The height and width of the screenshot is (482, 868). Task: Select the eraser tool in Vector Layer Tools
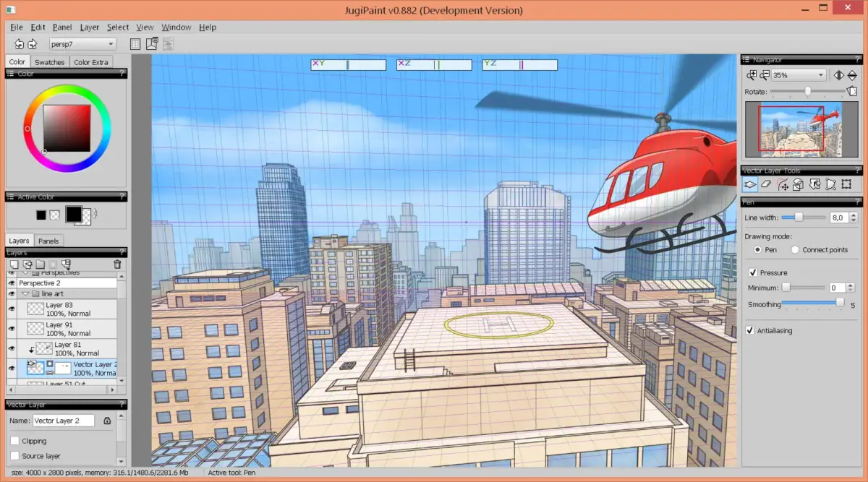click(767, 185)
